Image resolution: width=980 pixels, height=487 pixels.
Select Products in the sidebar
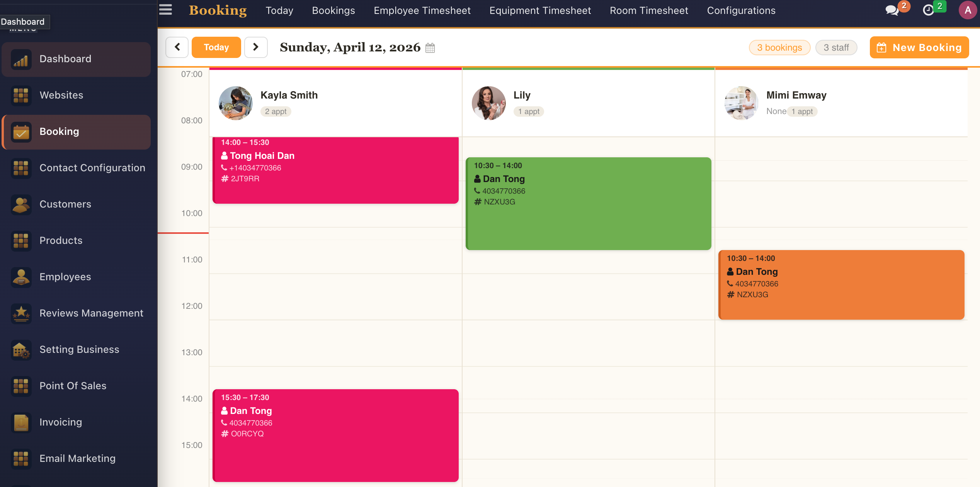click(x=76, y=241)
